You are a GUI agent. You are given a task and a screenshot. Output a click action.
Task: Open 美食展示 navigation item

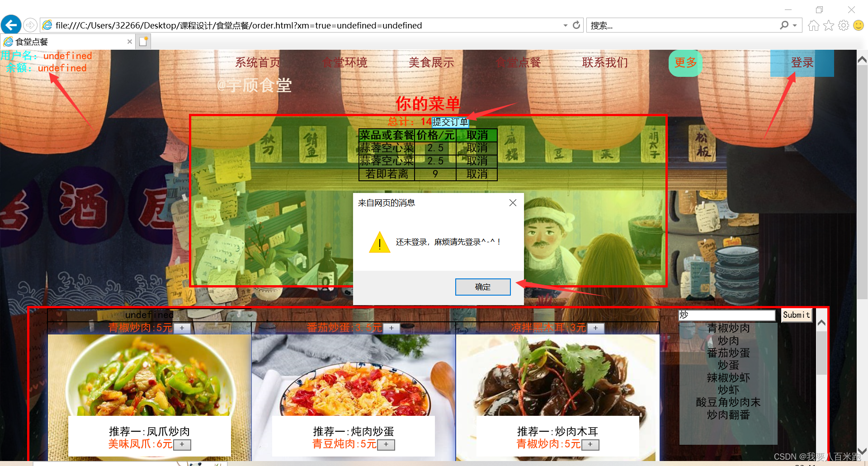[x=431, y=62]
